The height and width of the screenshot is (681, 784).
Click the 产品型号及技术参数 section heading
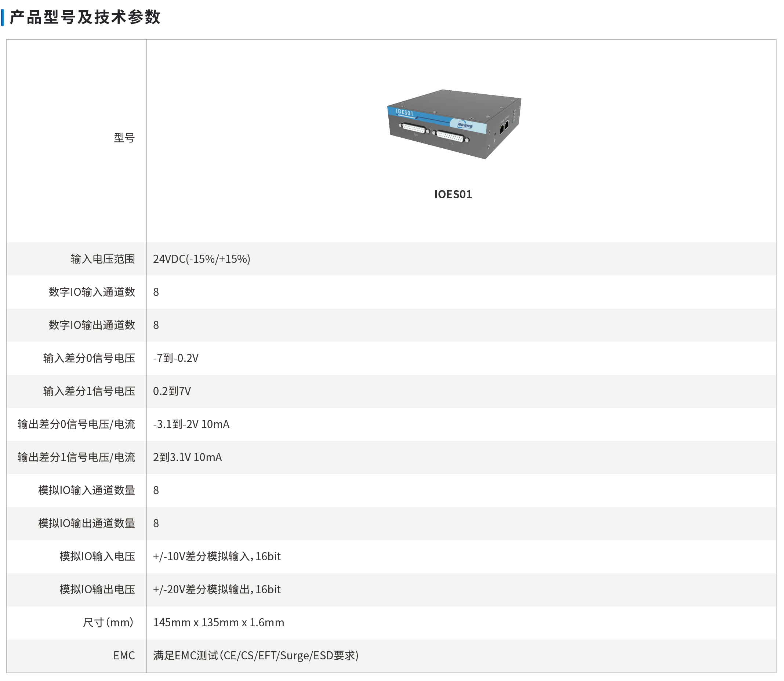point(85,18)
